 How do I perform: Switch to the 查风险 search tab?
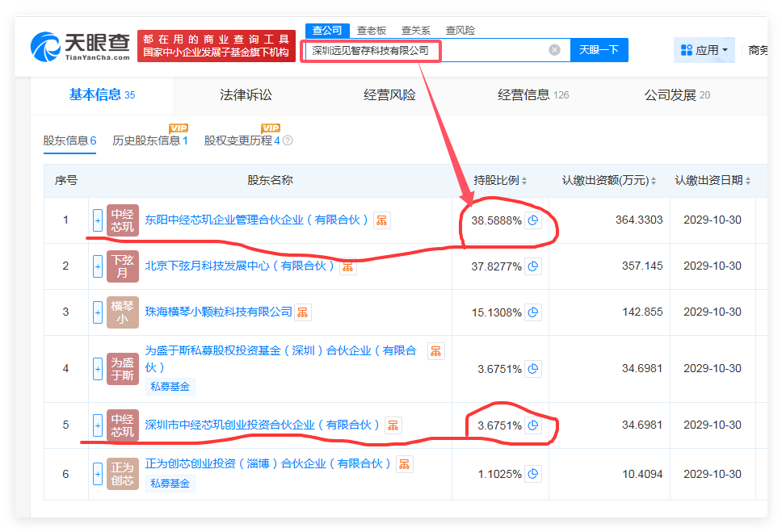(x=460, y=31)
